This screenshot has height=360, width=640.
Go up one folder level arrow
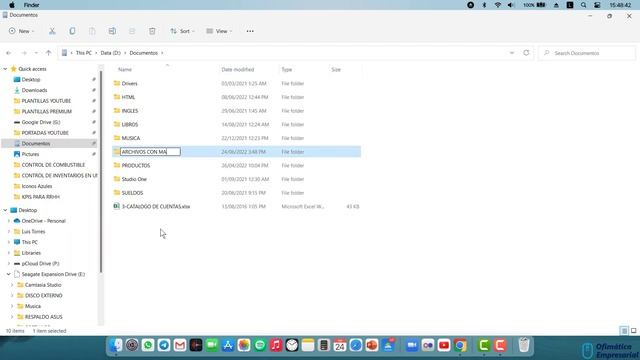(x=49, y=53)
